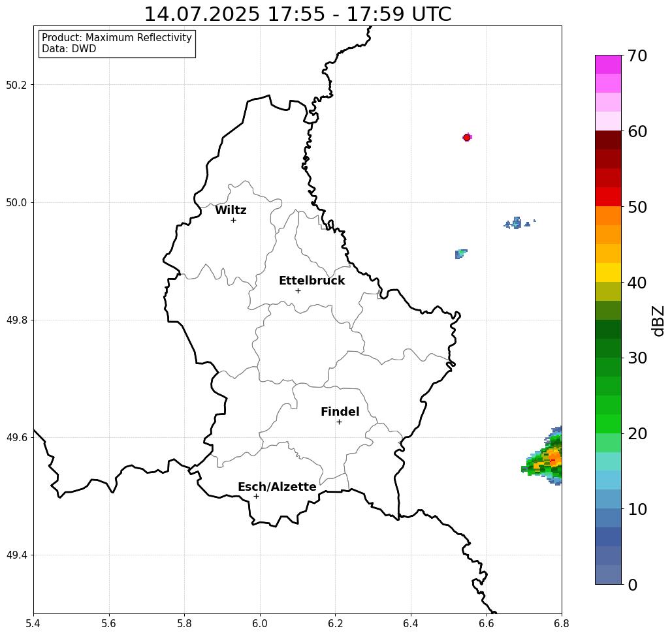
Task: Click the 30 dBZ colorbar label
Action: (x=637, y=358)
